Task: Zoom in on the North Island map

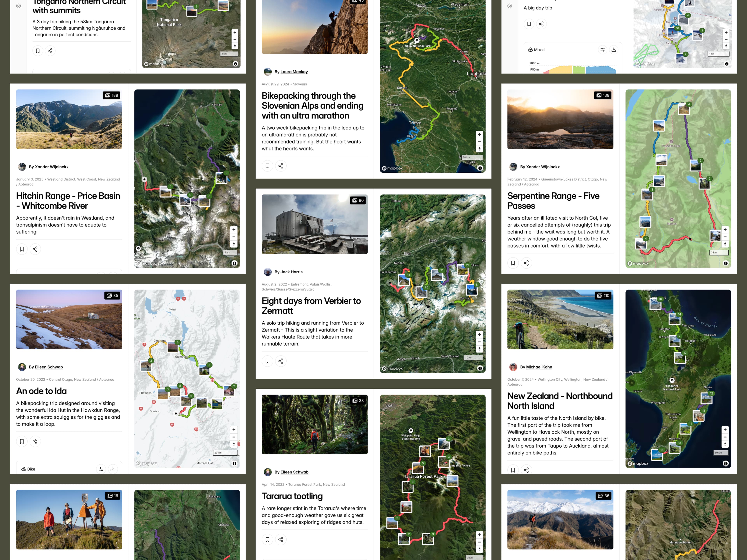Action: 725,430
